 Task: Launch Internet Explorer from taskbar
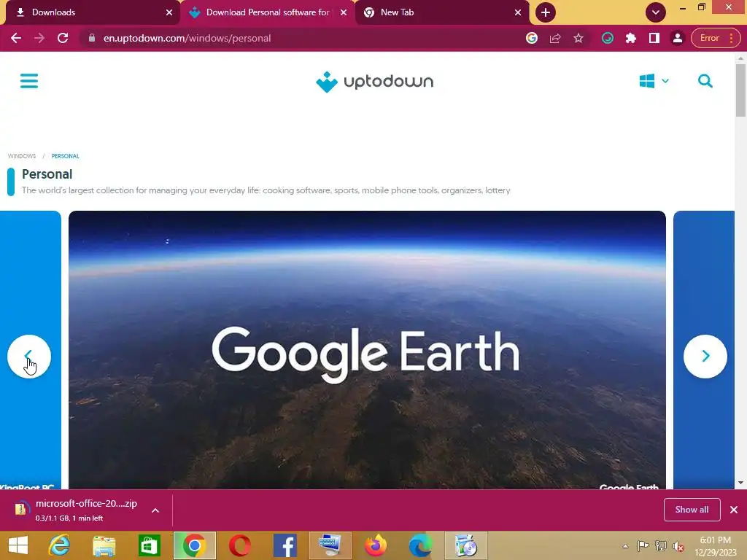coord(59,545)
